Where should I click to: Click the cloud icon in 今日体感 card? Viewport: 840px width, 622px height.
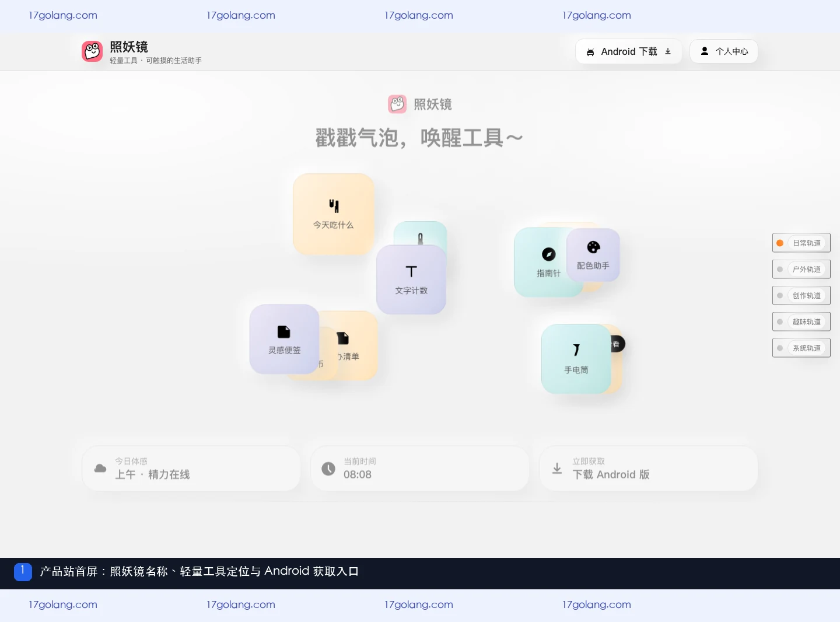pos(100,469)
